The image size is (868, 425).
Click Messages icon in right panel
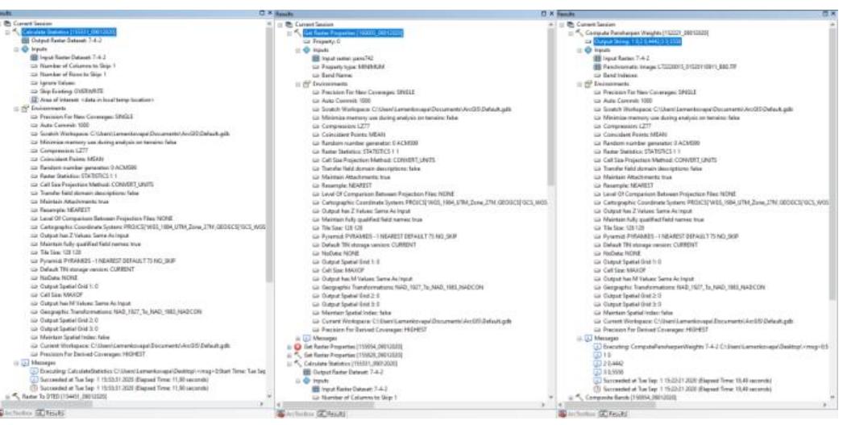[x=588, y=337]
